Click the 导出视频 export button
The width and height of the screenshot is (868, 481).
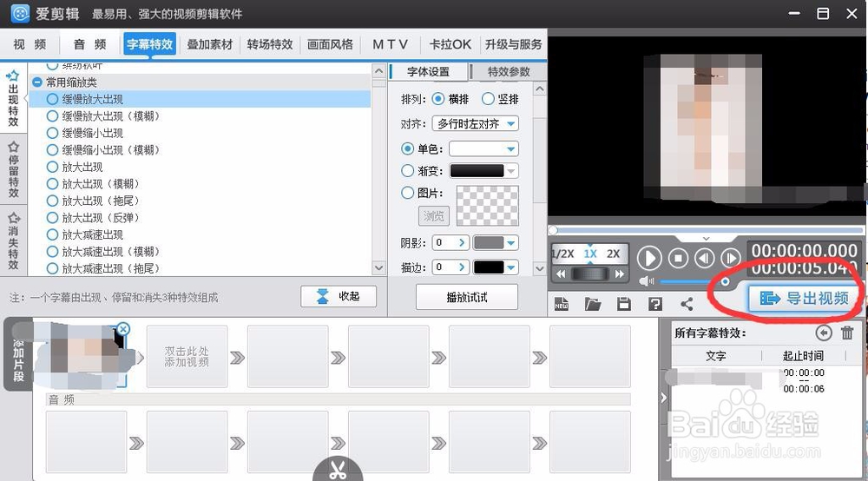click(805, 299)
